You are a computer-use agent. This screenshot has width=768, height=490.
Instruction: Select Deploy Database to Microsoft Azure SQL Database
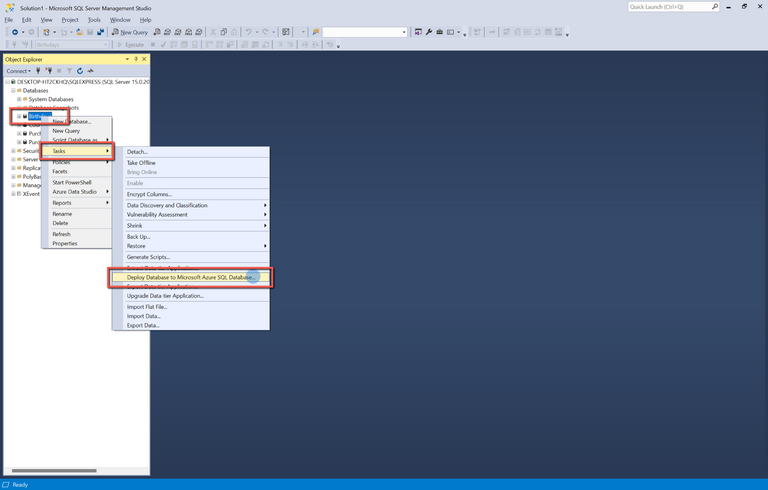190,277
